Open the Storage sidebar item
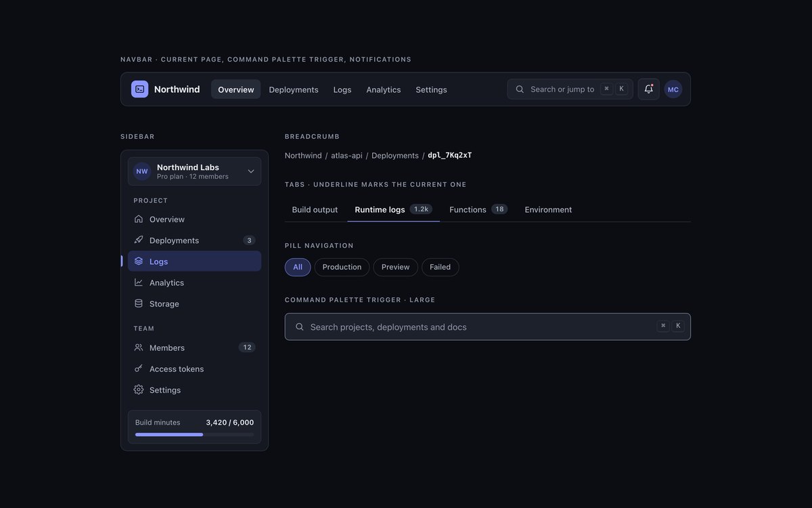Screen dimensions: 812x508 point(194,303)
